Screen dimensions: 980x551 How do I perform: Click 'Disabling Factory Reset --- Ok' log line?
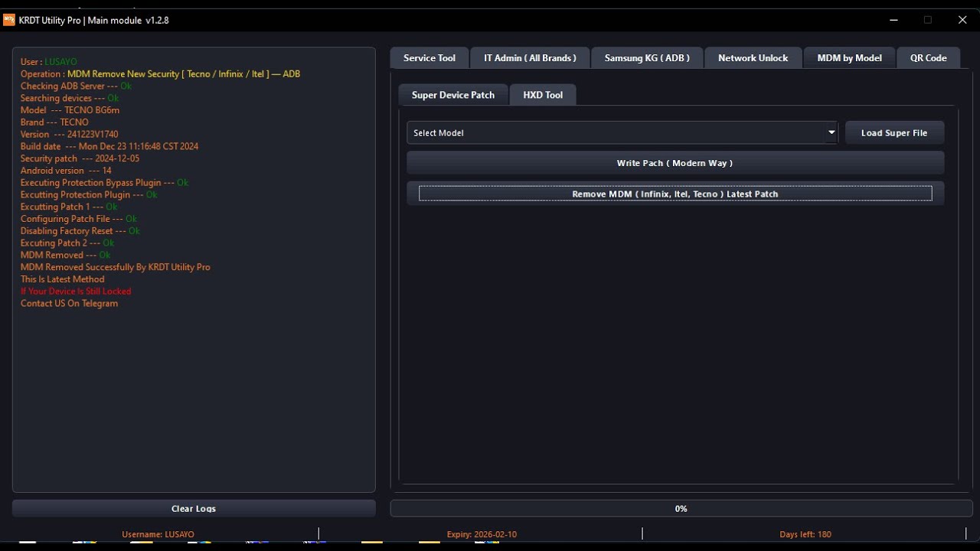tap(80, 231)
